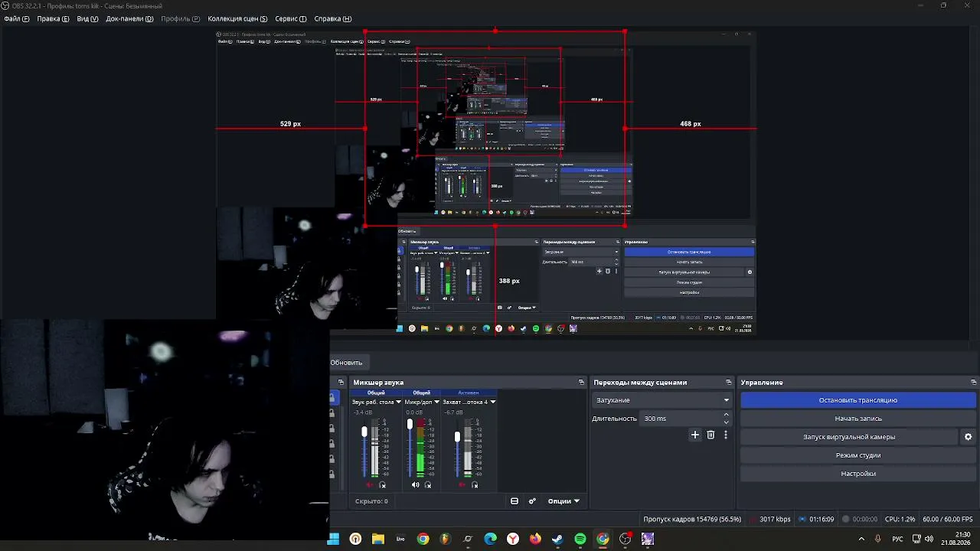980x551 pixels.
Task: Show hidden system tray icons
Action: pos(861,539)
